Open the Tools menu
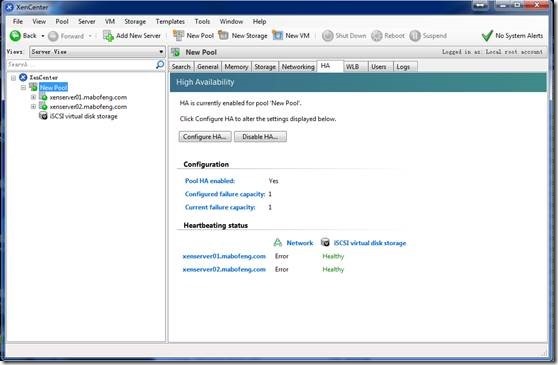 (x=202, y=21)
